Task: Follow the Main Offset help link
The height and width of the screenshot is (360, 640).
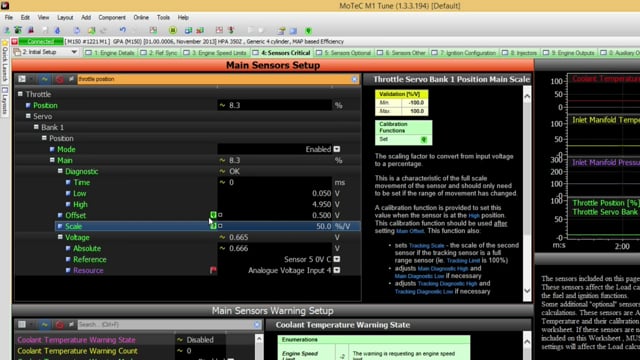Action: pyautogui.click(x=410, y=231)
